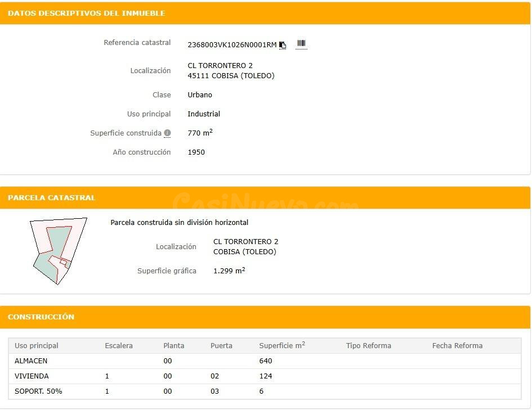532x410 pixels.
Task: Click door value 03 in SOPORT. row
Action: (x=214, y=391)
